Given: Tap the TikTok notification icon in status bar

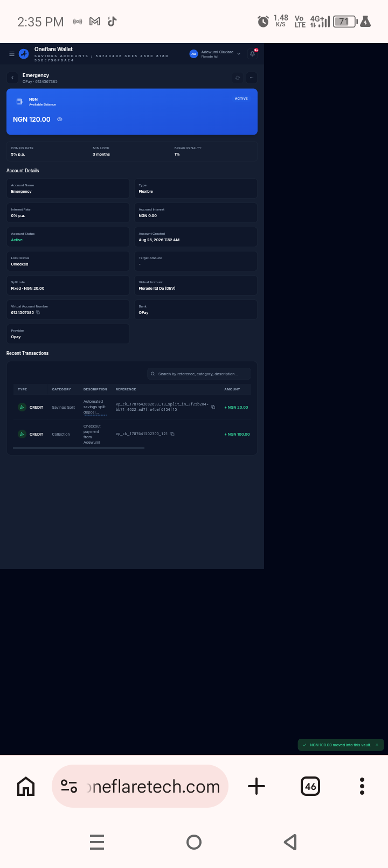Looking at the screenshot, I should [112, 22].
